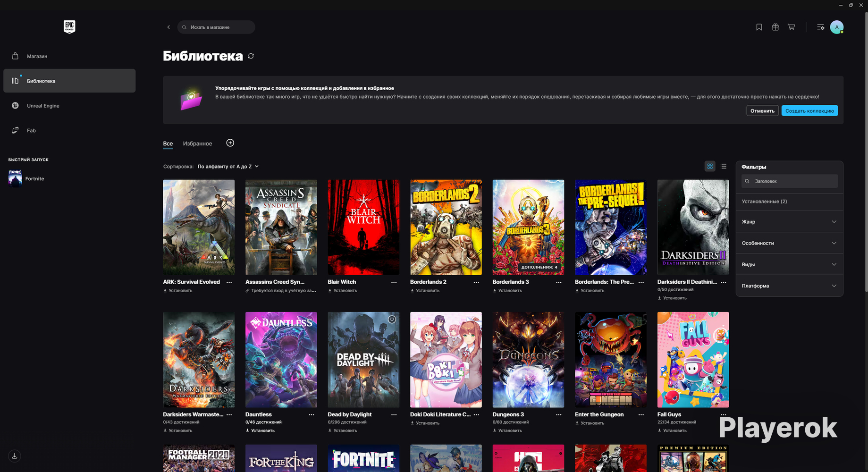Viewport: 868px width, 472px height.
Task: Click the Отменить button
Action: (762, 111)
